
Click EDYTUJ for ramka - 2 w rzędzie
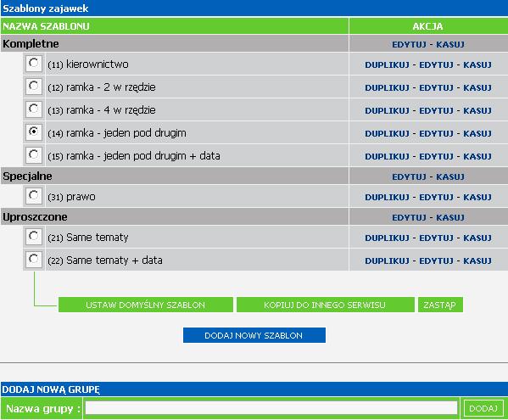click(436, 88)
